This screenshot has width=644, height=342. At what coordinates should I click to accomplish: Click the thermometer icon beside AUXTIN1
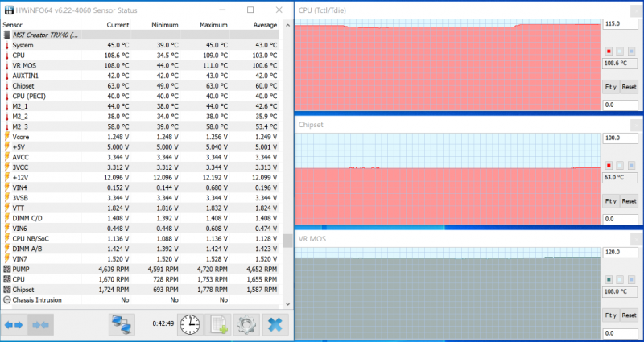click(6, 76)
